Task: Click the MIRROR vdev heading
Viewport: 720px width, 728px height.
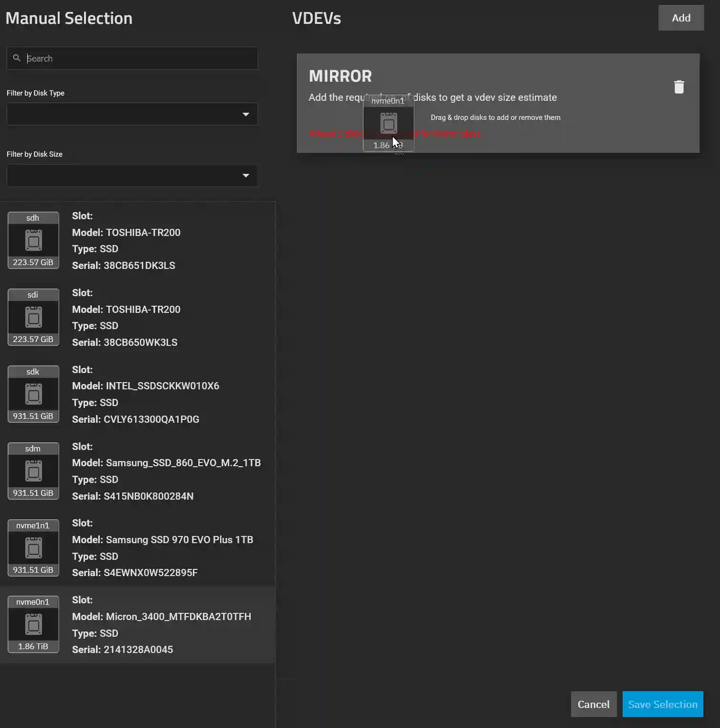Action: (340, 75)
